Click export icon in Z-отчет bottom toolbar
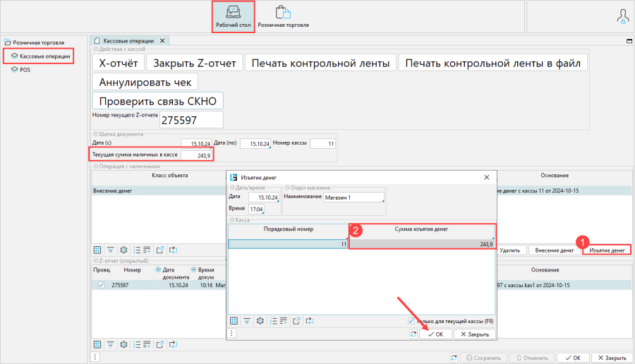The width and height of the screenshot is (635, 364). coord(159,344)
